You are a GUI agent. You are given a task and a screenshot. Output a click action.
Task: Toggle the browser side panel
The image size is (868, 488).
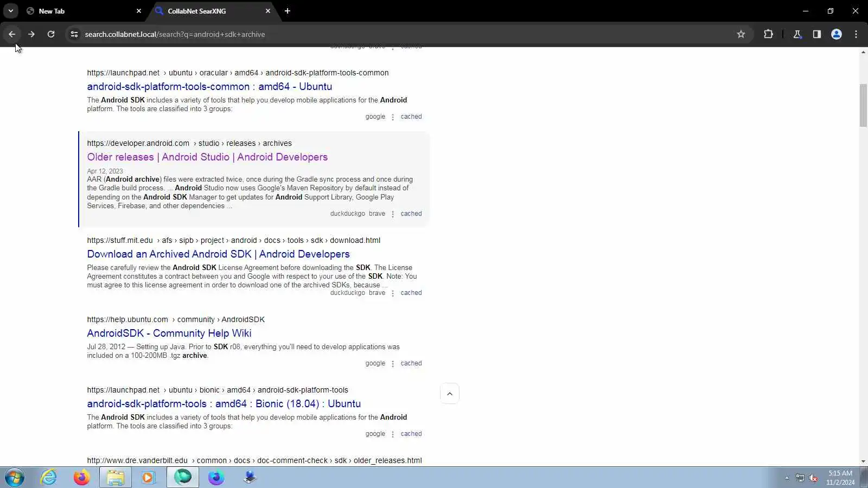point(817,34)
